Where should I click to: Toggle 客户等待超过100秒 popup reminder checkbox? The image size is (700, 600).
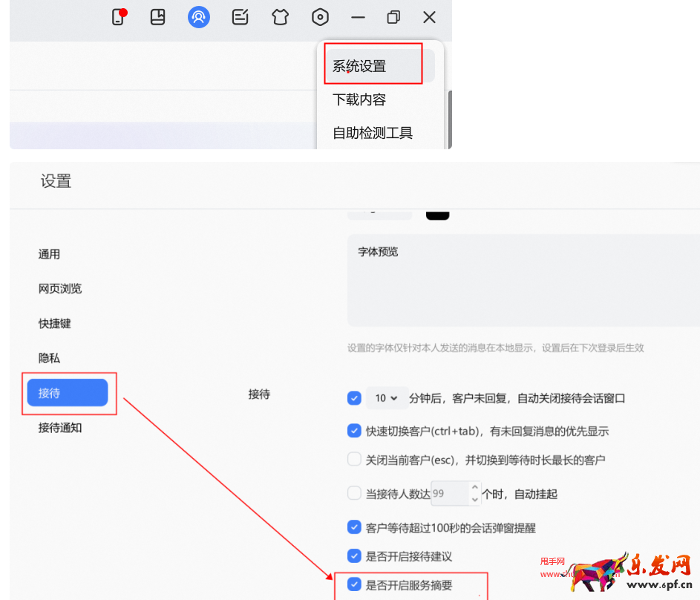[x=355, y=527]
